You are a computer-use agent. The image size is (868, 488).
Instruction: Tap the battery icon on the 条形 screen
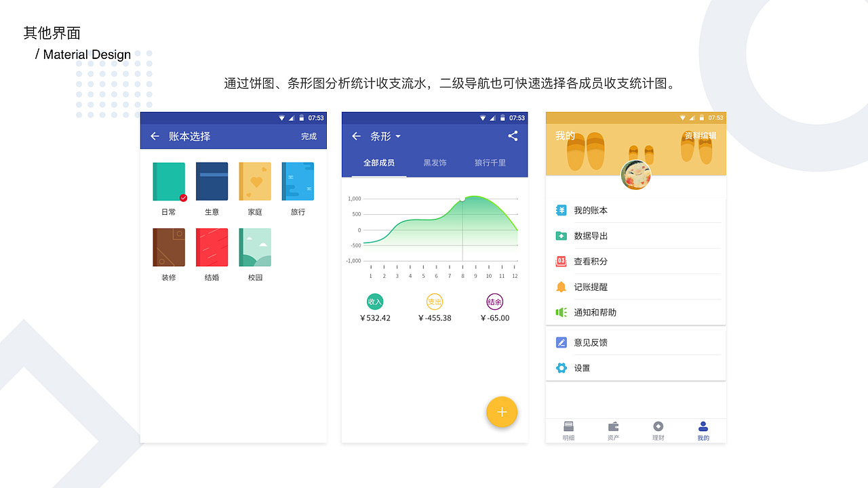tap(502, 118)
